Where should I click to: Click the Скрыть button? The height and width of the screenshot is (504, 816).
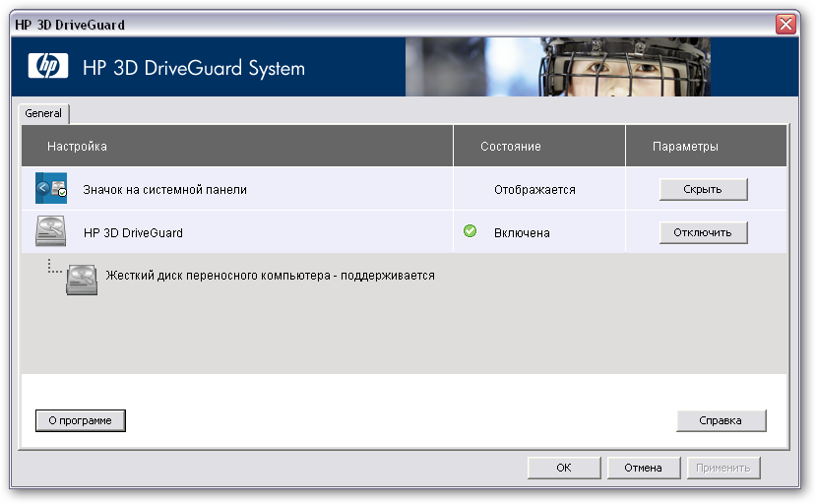tap(703, 189)
